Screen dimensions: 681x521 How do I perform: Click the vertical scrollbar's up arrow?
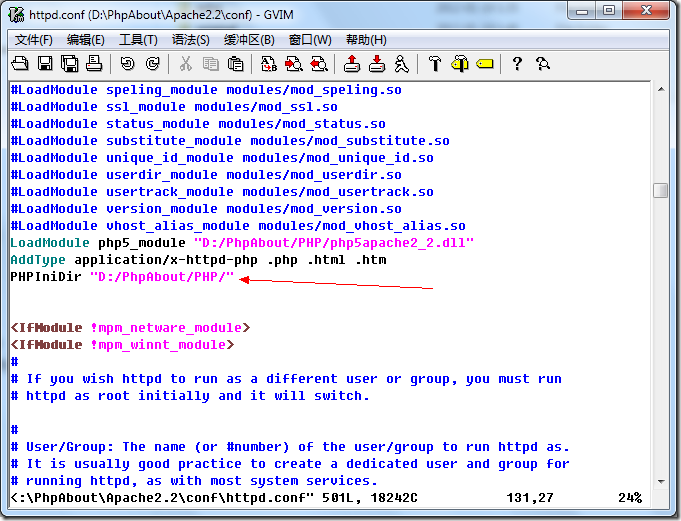pos(660,89)
